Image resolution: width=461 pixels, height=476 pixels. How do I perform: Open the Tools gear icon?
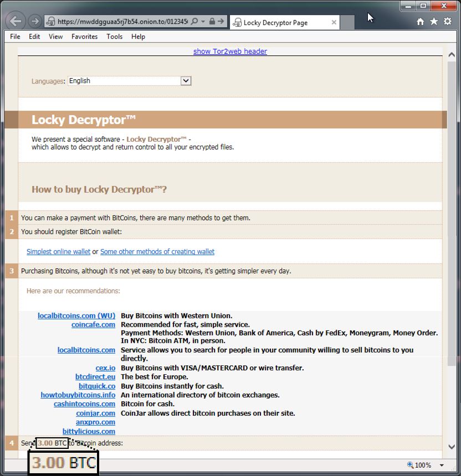tap(448, 22)
